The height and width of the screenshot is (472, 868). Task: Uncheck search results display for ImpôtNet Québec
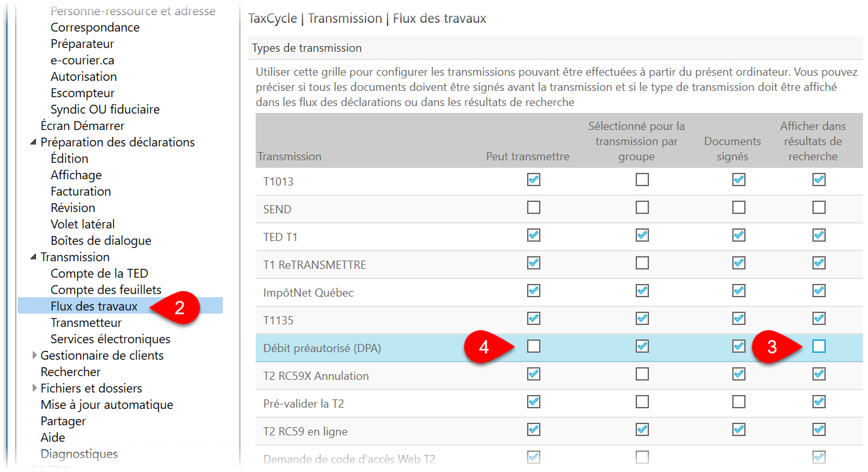[x=819, y=291]
